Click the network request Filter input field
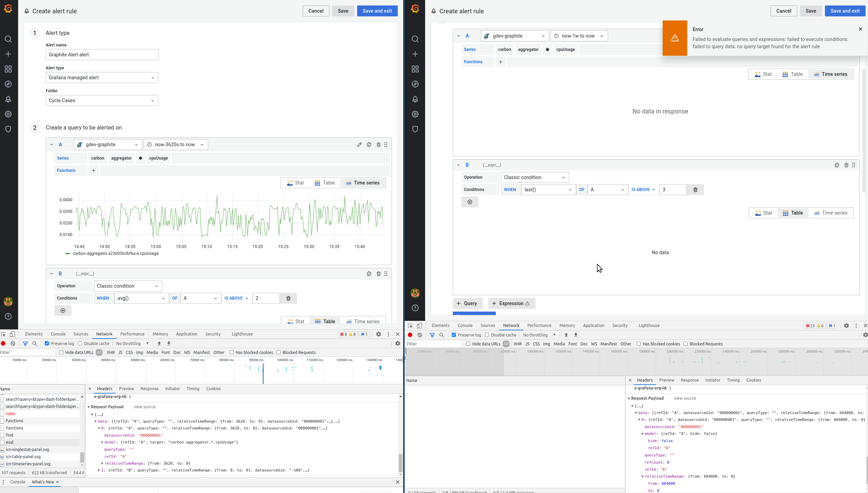Image resolution: width=868 pixels, height=493 pixels. coord(27,352)
